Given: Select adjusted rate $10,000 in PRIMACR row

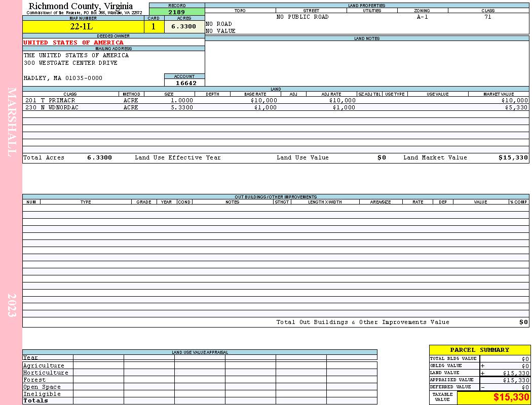Looking at the screenshot, I should (343, 101).
